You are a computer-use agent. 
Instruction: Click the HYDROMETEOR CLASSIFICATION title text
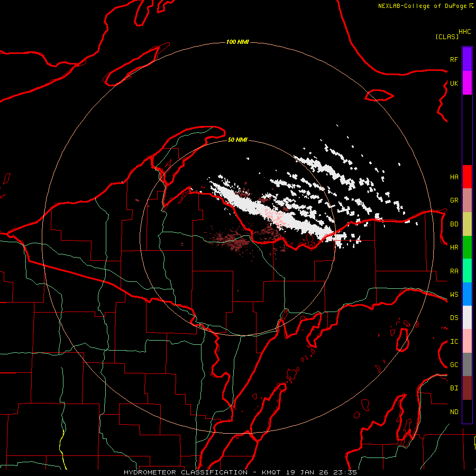click(x=186, y=472)
